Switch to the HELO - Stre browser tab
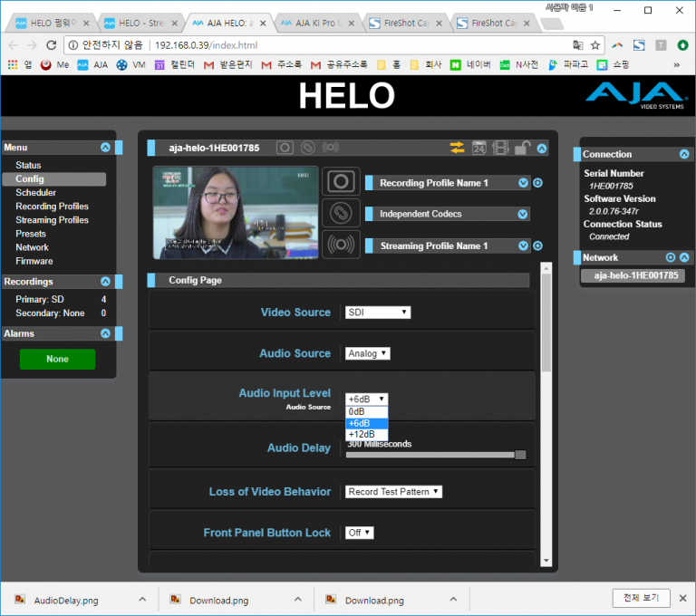 coord(141,23)
